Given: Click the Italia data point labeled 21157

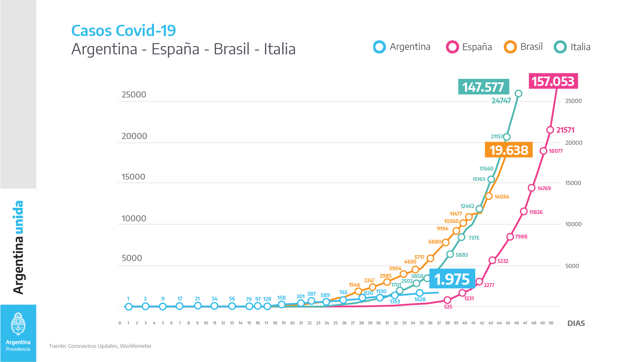Looking at the screenshot, I should (507, 137).
